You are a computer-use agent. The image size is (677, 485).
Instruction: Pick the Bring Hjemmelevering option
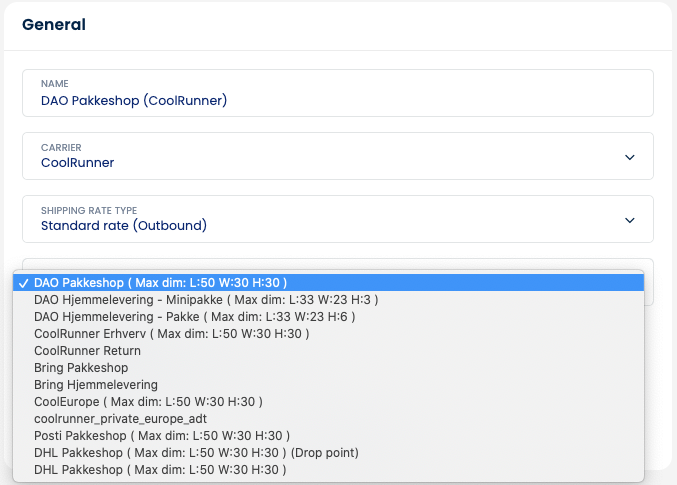tap(96, 384)
